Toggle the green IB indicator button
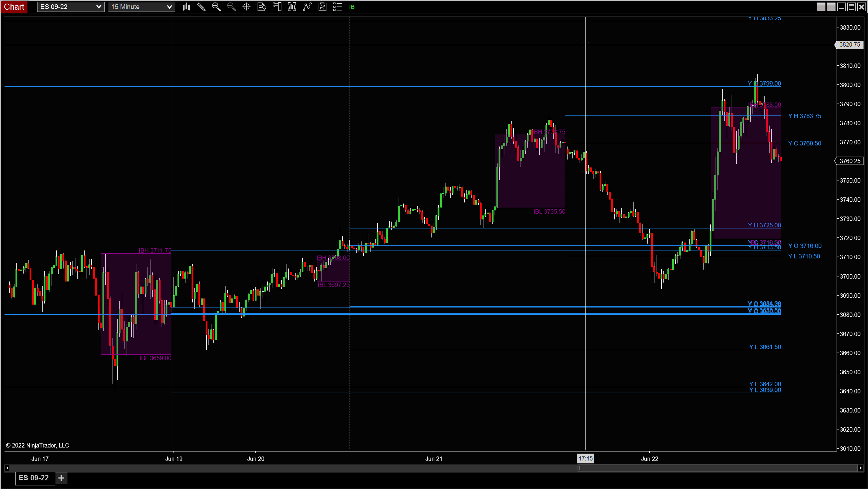Screen dimensions: 868x489 tap(352, 7)
